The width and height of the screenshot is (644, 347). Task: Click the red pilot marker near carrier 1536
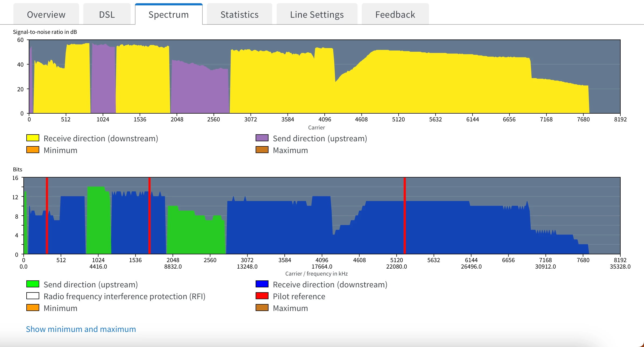point(149,215)
